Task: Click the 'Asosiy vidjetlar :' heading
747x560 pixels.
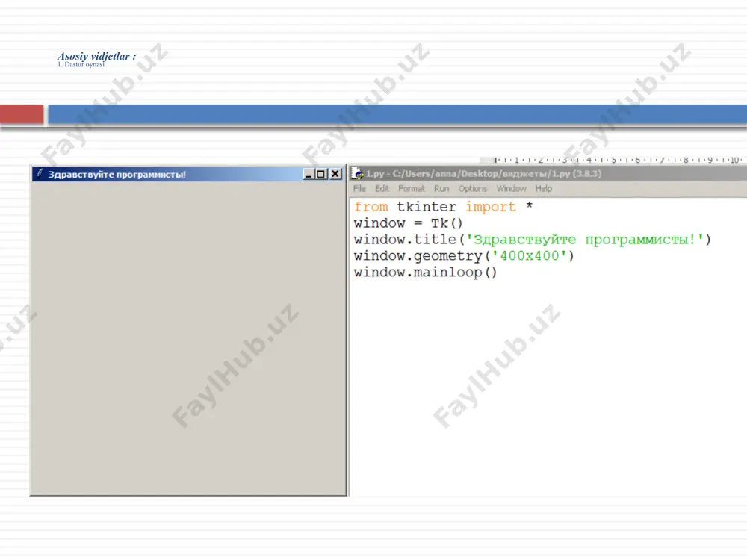Action: [x=96, y=56]
